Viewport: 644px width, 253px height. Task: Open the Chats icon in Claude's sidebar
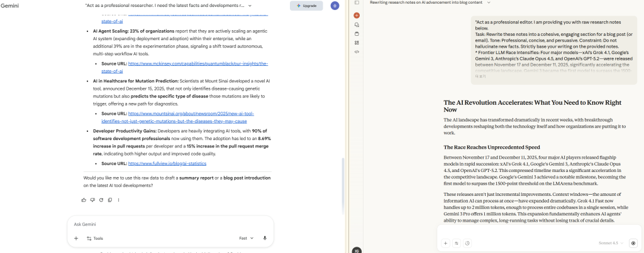pos(357,24)
